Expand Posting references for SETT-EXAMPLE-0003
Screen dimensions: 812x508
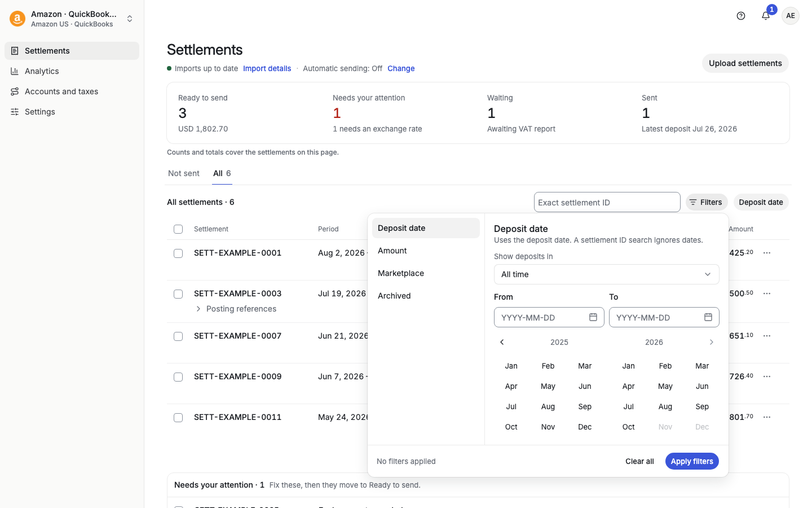point(236,309)
